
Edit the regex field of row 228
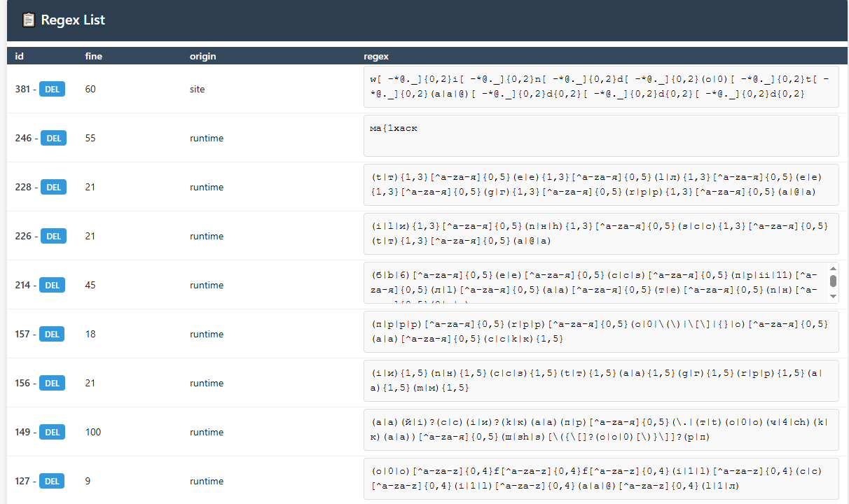(x=601, y=185)
